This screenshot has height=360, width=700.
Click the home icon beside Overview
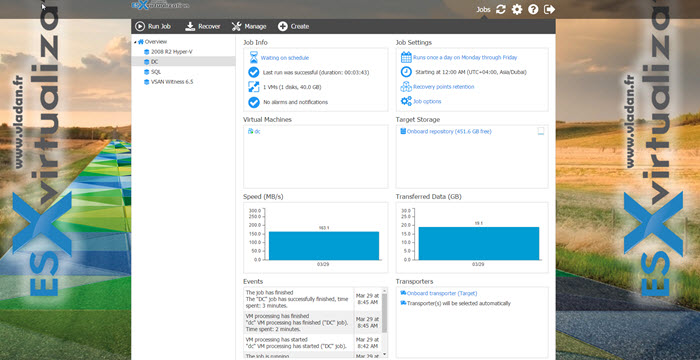coord(141,42)
